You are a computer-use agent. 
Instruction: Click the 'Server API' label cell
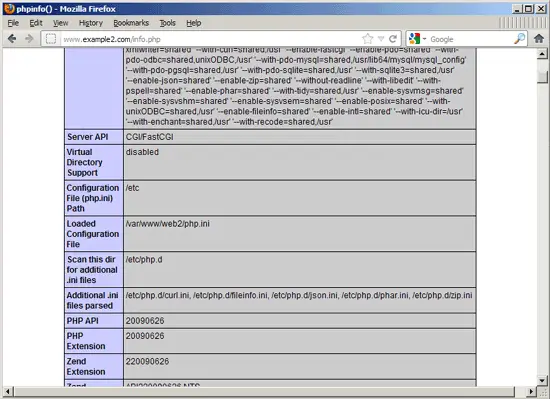[x=94, y=137]
